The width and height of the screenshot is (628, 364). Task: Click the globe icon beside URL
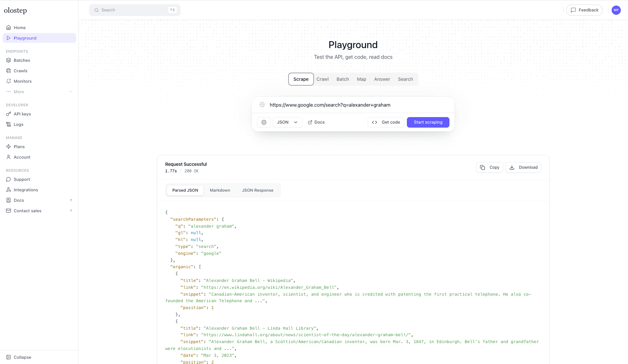tap(262, 105)
